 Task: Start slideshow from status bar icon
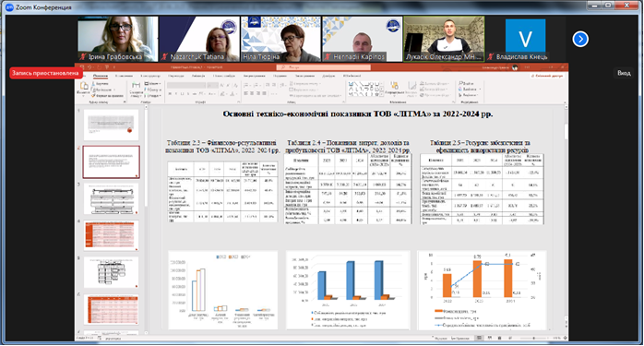[509, 338]
